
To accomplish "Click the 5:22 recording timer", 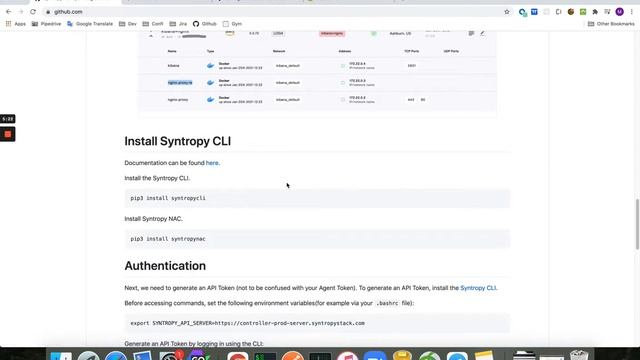I will (8, 119).
